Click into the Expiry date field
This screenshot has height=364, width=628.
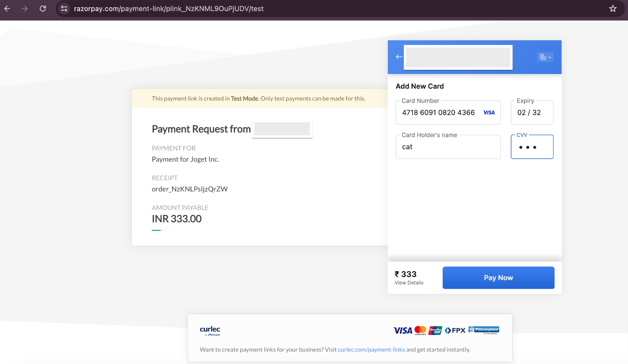click(x=532, y=113)
